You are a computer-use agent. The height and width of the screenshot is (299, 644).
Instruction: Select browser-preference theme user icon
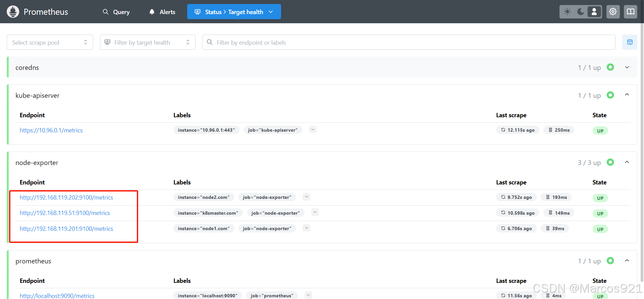[x=594, y=12]
